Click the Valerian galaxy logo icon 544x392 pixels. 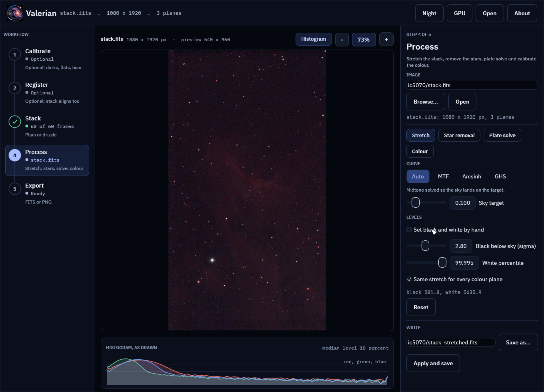[15, 13]
